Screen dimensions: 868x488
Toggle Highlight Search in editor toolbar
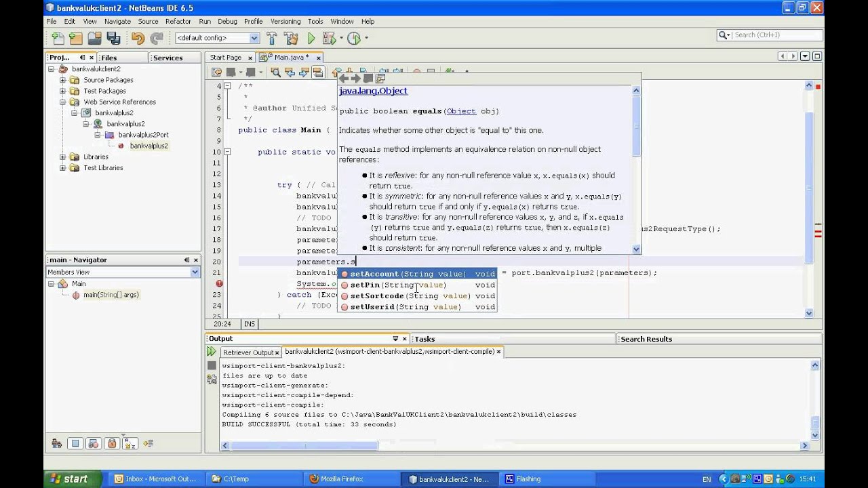318,72
